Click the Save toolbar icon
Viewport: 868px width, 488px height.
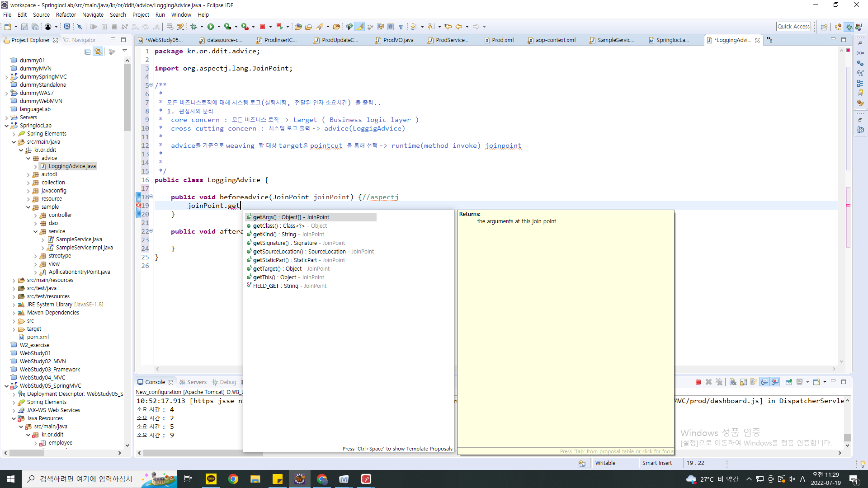tap(24, 27)
